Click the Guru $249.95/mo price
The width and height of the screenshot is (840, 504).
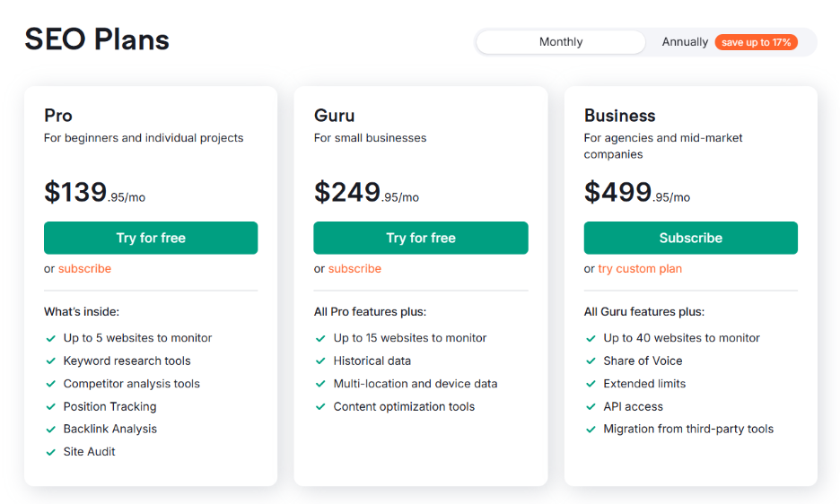coord(366,193)
